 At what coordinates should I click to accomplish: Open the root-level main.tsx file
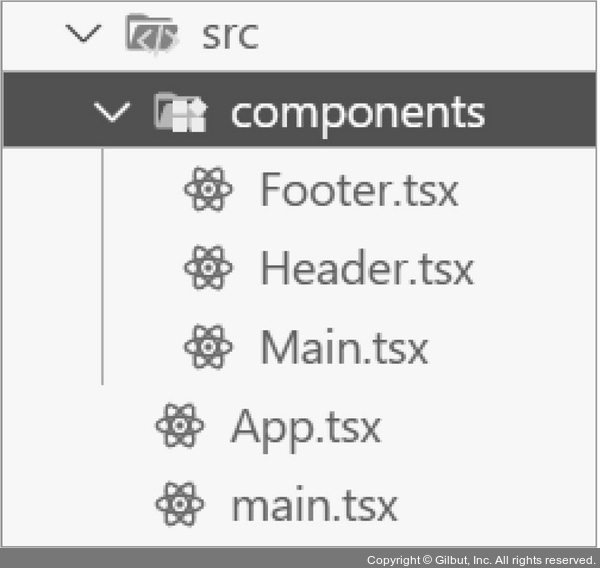tap(313, 505)
